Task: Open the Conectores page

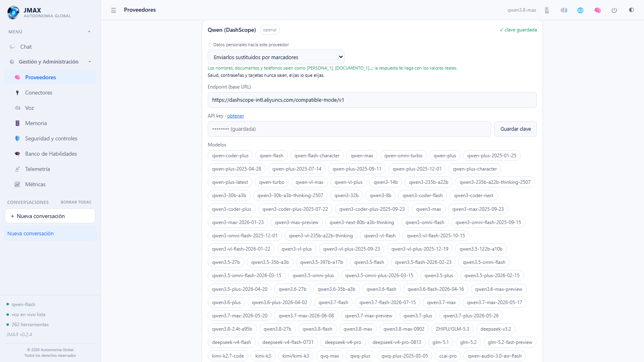Action: click(x=50, y=93)
